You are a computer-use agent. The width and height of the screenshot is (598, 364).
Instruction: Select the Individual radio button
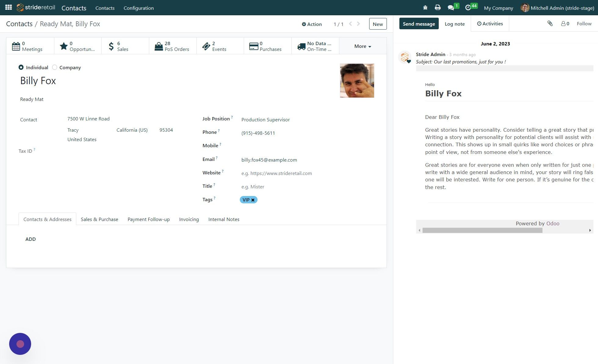pos(21,67)
